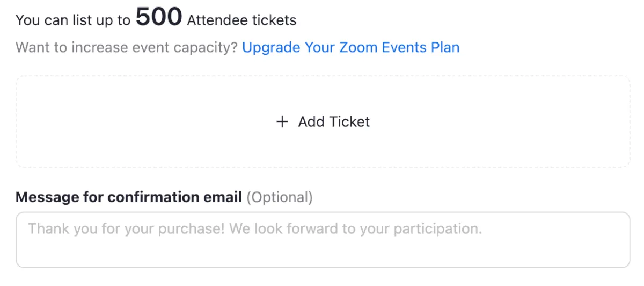Click the left empty part of ticket box
The image size is (644, 286).
point(107,121)
